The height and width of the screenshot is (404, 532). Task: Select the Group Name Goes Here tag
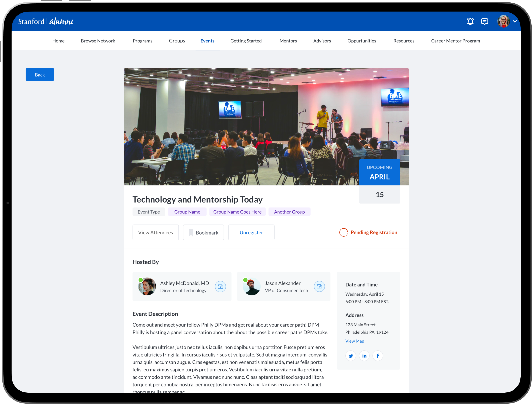(237, 212)
